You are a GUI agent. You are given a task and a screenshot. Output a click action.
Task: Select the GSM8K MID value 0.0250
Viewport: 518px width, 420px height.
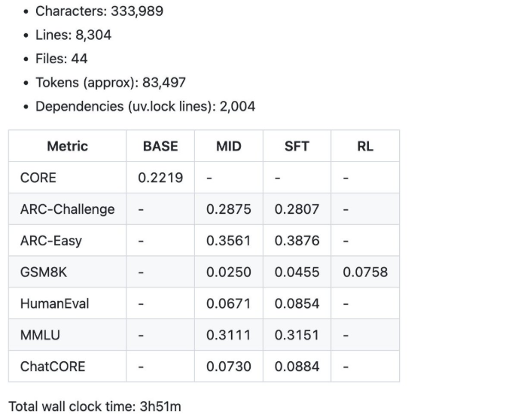229,272
